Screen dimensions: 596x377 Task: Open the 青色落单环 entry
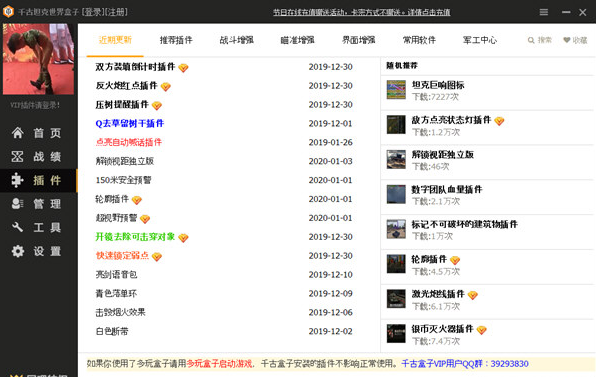click(116, 293)
